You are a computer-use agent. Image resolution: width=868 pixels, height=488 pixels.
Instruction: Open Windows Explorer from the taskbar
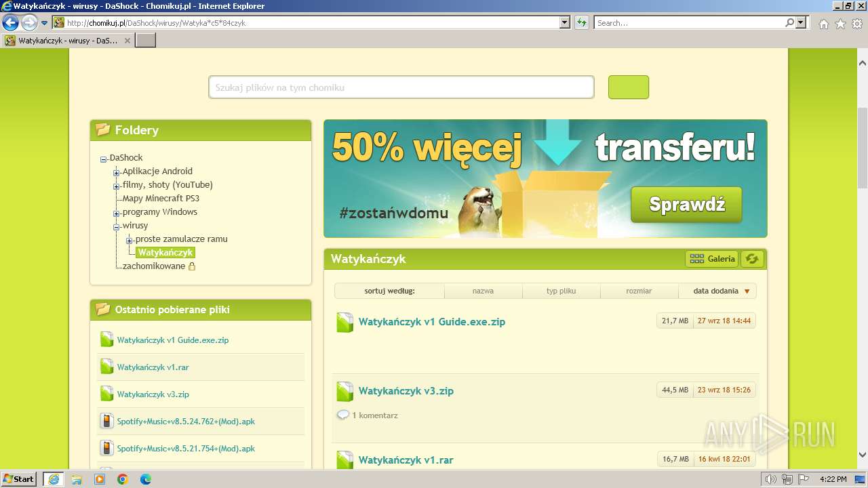point(77,479)
